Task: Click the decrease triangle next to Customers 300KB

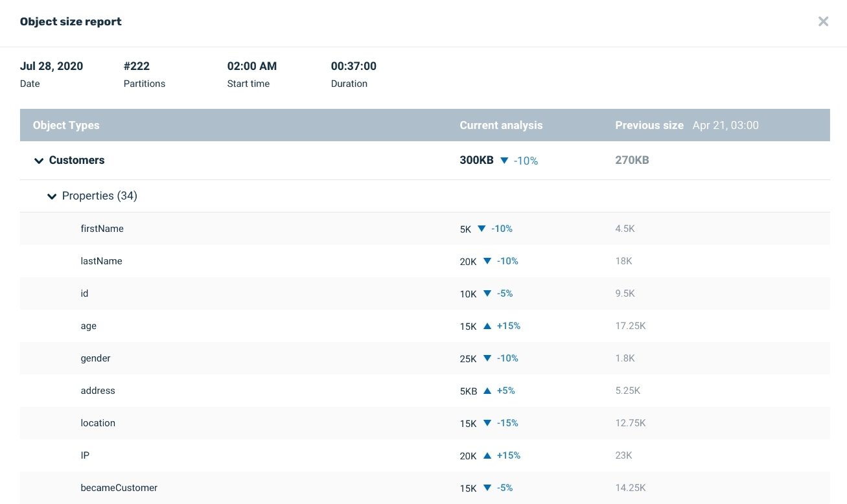Action: point(504,160)
